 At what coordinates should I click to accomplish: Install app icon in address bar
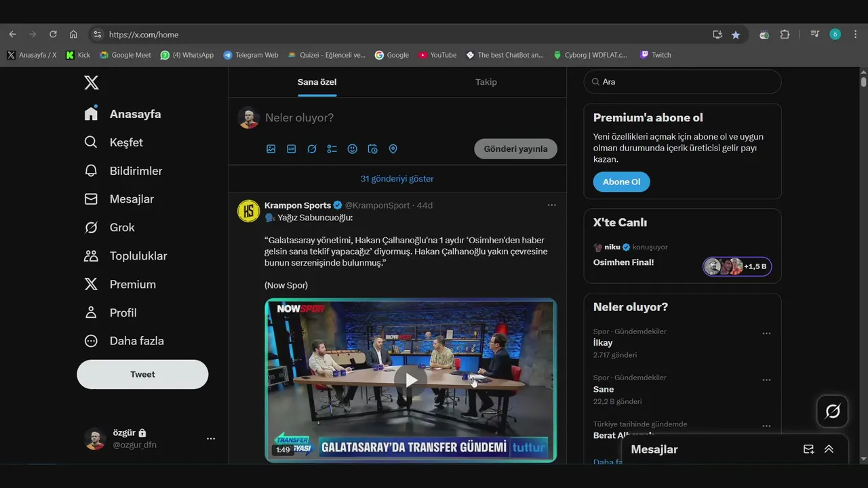(717, 35)
